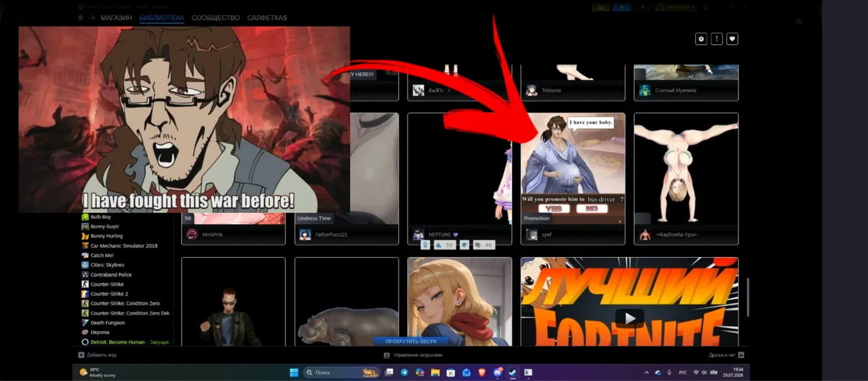868x381 pixels.
Task: Play the Fortnite video thumbnail
Action: (x=629, y=317)
